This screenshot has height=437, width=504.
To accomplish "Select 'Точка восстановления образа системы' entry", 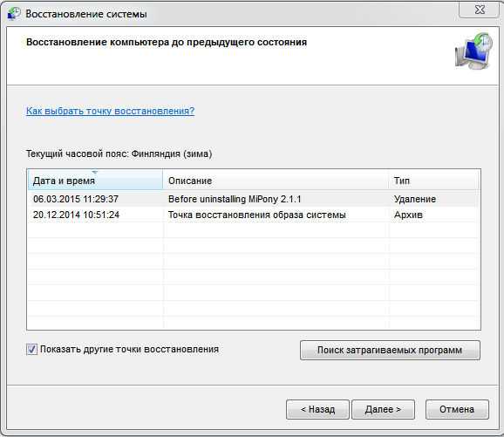I will (x=257, y=215).
